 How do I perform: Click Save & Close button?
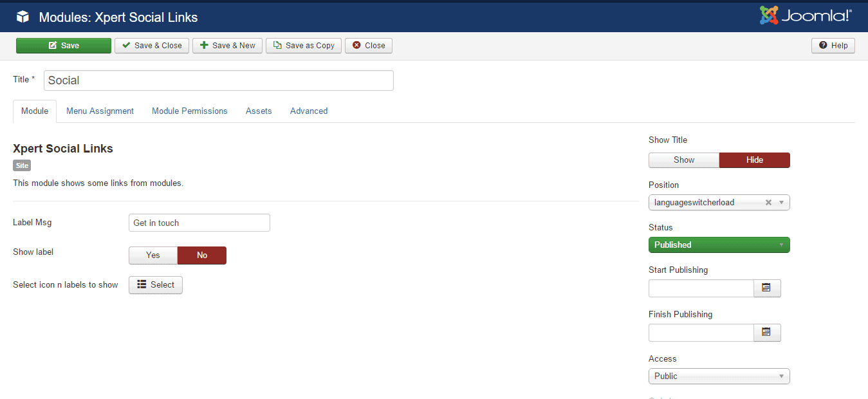point(152,46)
